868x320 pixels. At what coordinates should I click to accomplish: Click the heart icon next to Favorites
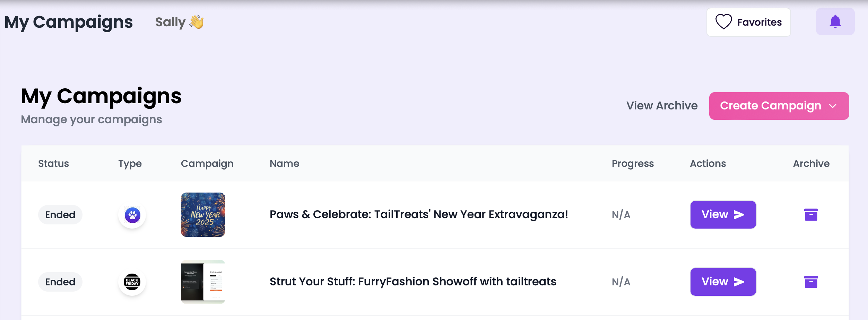[723, 22]
